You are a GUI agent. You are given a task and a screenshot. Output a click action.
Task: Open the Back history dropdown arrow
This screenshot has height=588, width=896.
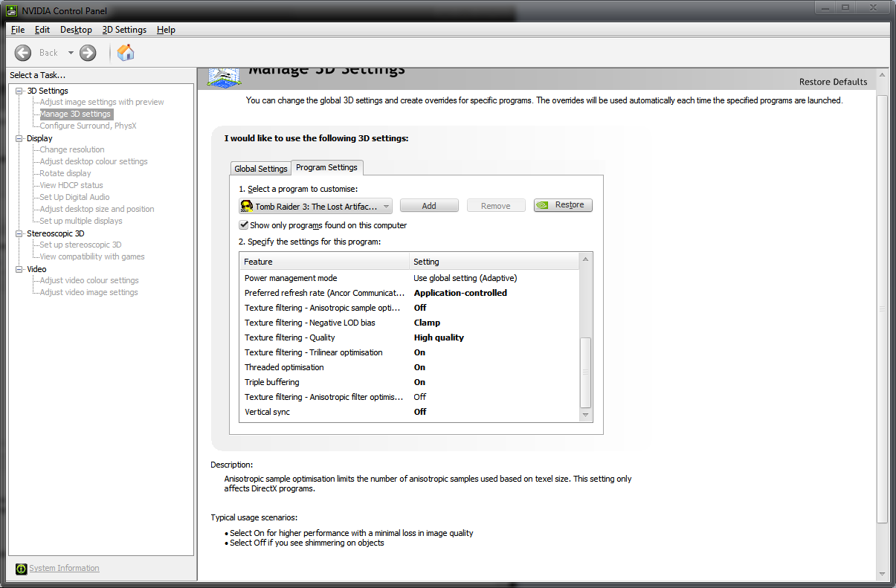[71, 53]
